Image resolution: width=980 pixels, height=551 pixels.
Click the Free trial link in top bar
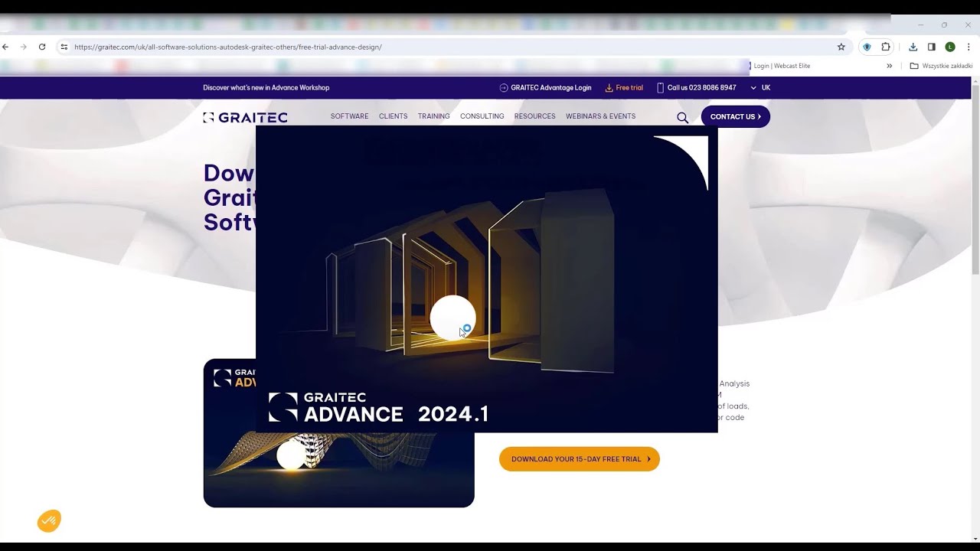point(624,87)
